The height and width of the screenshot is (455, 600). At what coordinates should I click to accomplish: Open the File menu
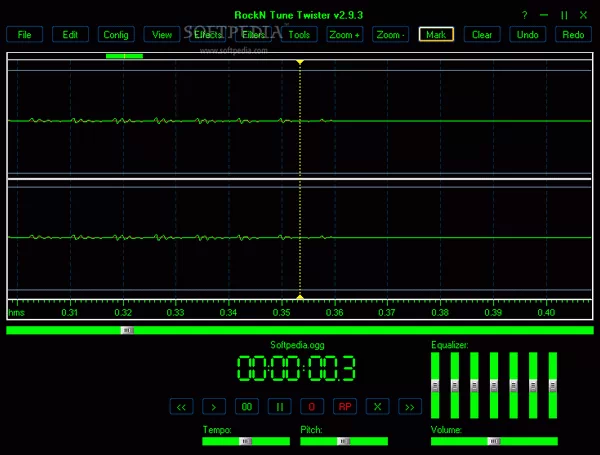click(x=24, y=34)
